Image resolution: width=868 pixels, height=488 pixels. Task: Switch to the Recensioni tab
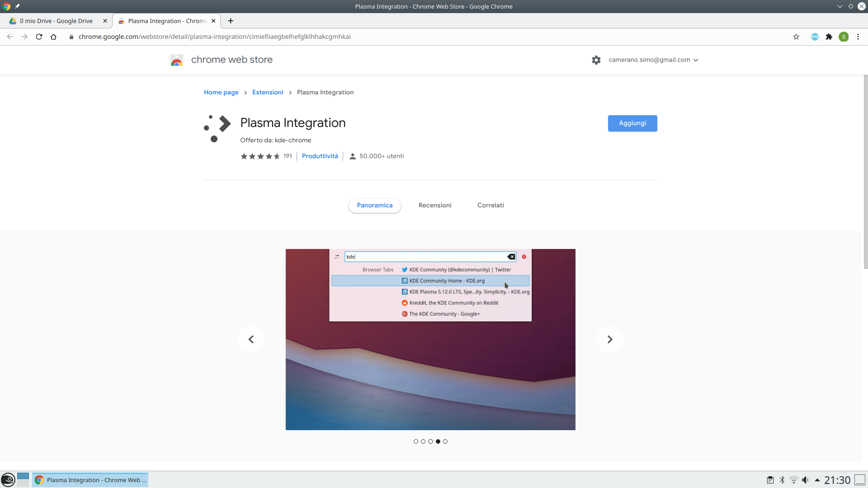tap(435, 205)
